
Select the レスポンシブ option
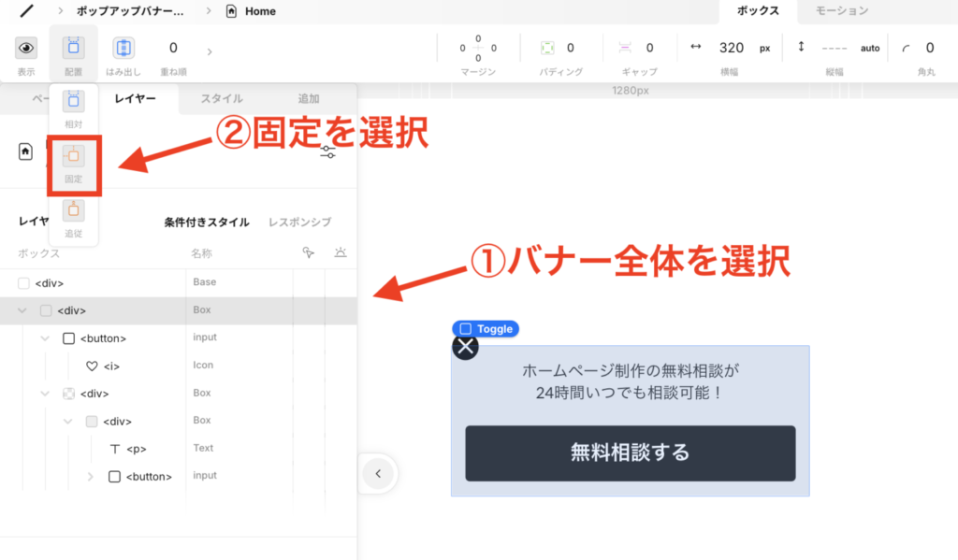point(300,223)
